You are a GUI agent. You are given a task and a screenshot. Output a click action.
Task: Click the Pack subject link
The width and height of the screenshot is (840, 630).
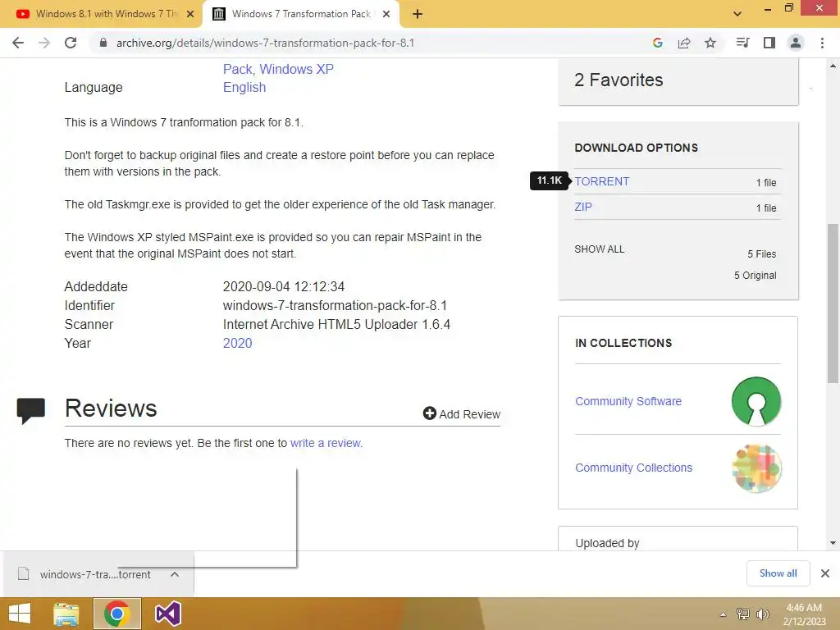[x=238, y=69]
